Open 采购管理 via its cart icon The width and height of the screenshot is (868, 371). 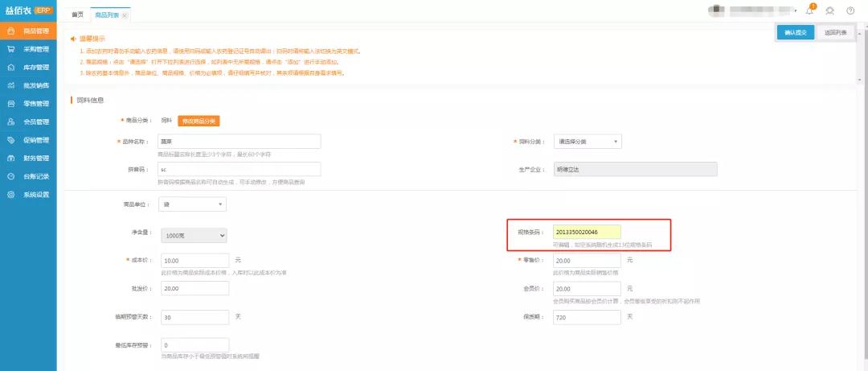point(10,49)
